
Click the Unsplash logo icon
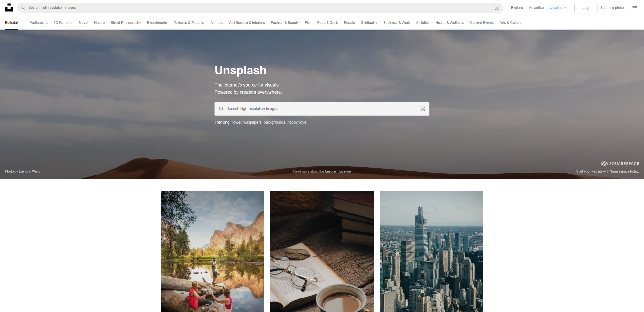[x=9, y=7]
